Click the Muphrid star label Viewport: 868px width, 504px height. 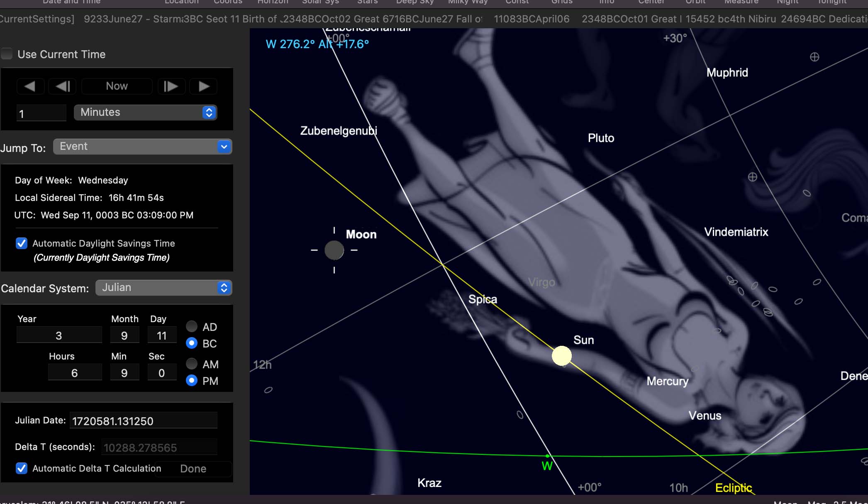click(727, 73)
